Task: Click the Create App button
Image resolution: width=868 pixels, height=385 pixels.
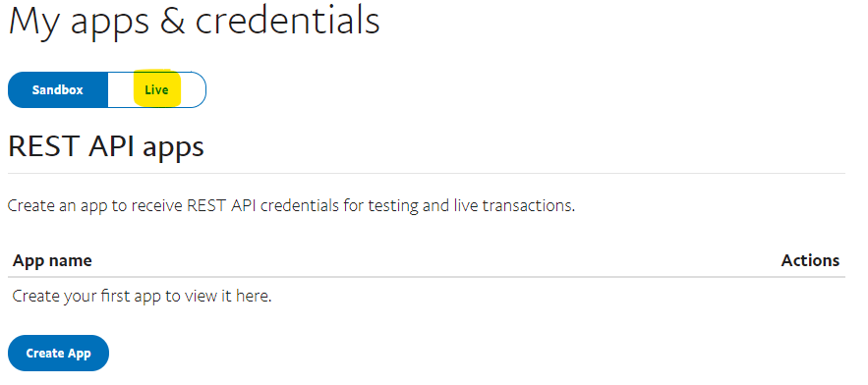Action: [x=58, y=353]
